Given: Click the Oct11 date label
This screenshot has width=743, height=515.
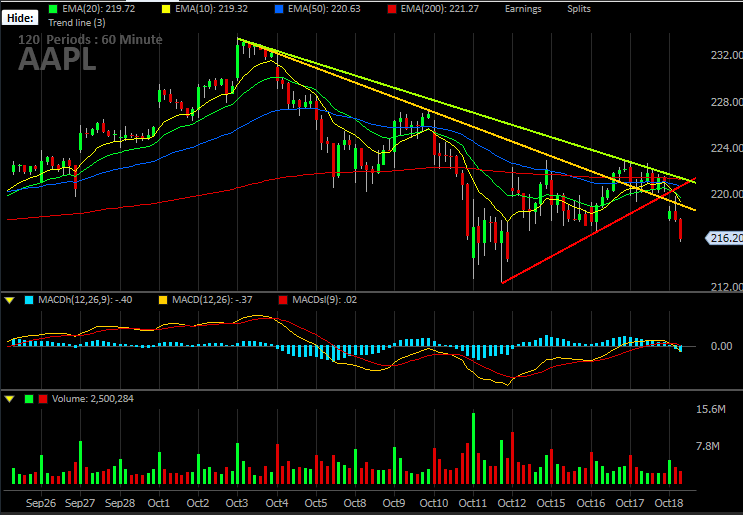Looking at the screenshot, I should (472, 503).
